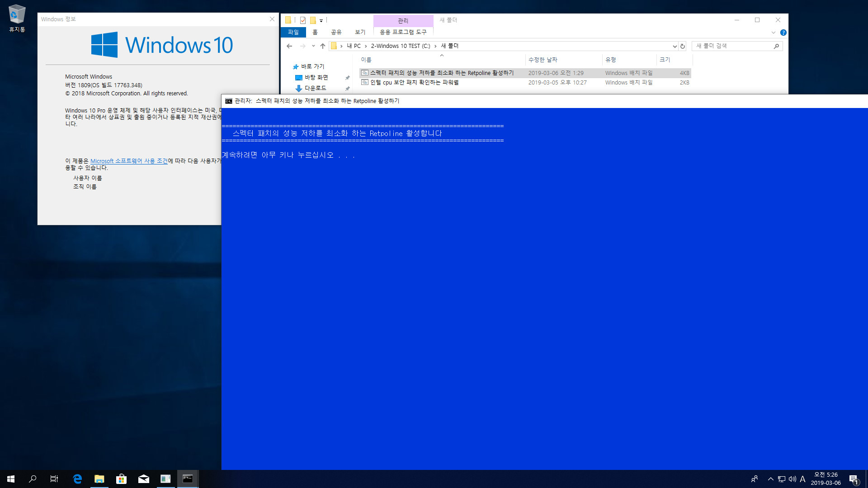Screen dimensions: 868x488
Task: Toggle IME input mode indicator A
Action: [802, 479]
